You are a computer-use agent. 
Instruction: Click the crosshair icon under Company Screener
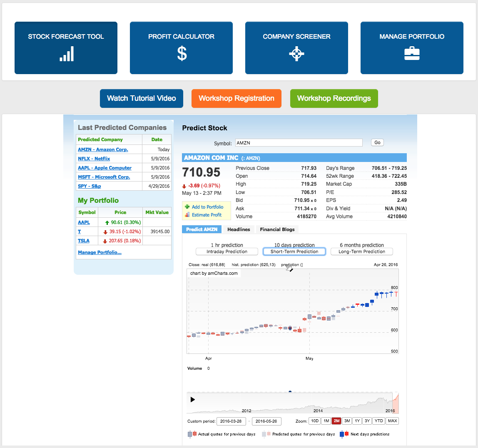tap(296, 54)
